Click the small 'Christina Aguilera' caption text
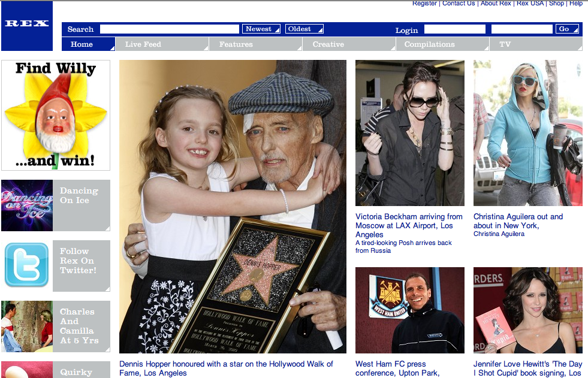 point(499,234)
